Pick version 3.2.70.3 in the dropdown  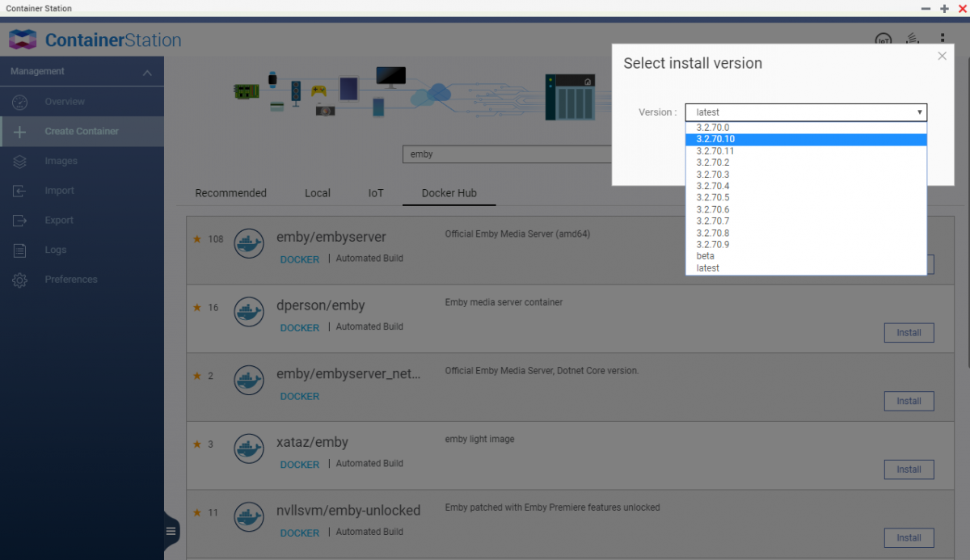(806, 175)
